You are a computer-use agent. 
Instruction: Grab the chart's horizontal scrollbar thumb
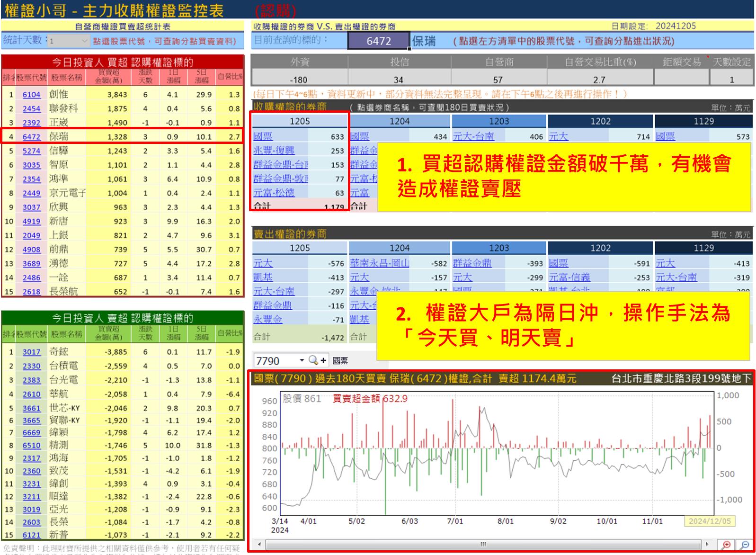tap(483, 544)
